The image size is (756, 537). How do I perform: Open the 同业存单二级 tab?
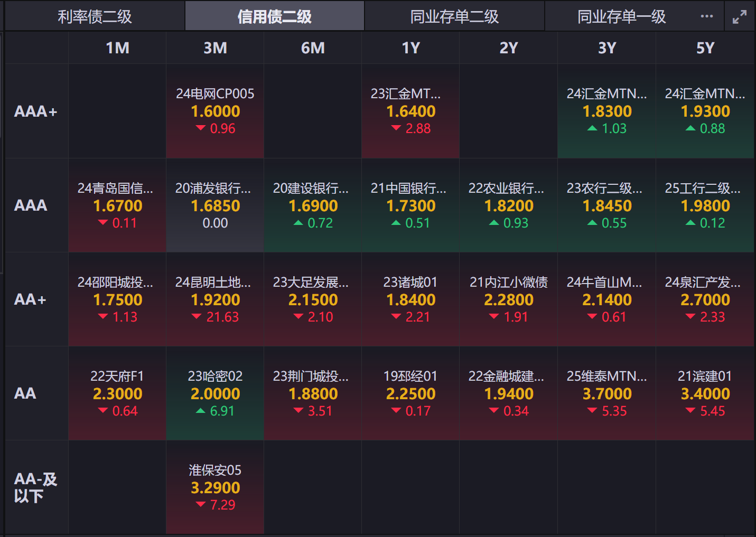[454, 16]
